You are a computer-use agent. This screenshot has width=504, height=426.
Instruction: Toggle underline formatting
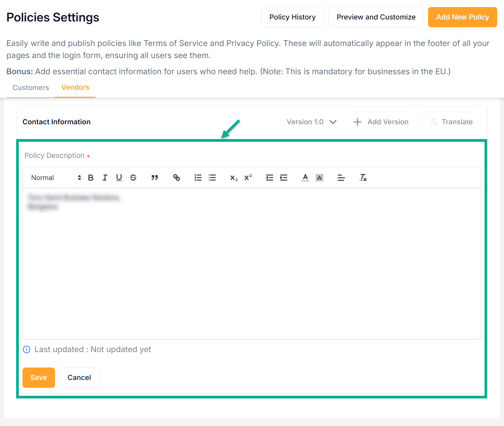pyautogui.click(x=119, y=178)
